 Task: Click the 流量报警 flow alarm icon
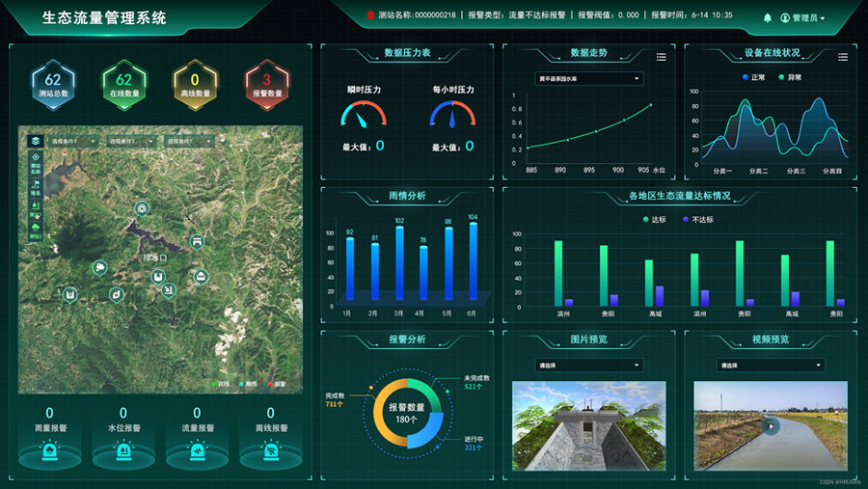click(x=197, y=449)
